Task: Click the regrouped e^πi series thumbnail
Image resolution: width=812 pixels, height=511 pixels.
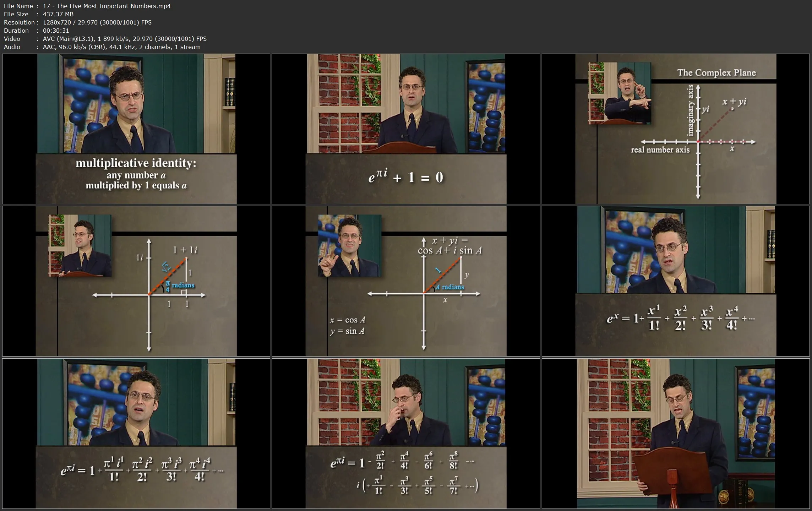Action: [406, 433]
